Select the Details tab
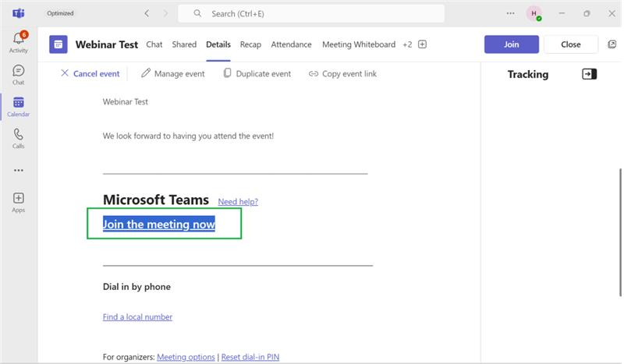Image resolution: width=624 pixels, height=364 pixels. [x=218, y=44]
